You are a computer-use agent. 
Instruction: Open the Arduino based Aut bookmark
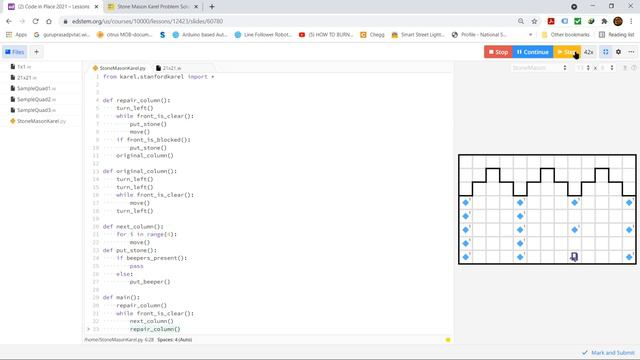pyautogui.click(x=200, y=35)
